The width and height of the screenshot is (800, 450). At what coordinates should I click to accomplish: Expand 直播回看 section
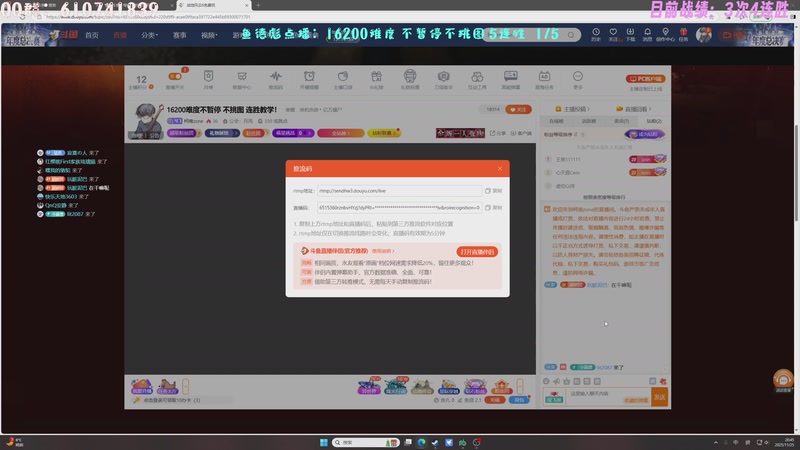[634, 109]
